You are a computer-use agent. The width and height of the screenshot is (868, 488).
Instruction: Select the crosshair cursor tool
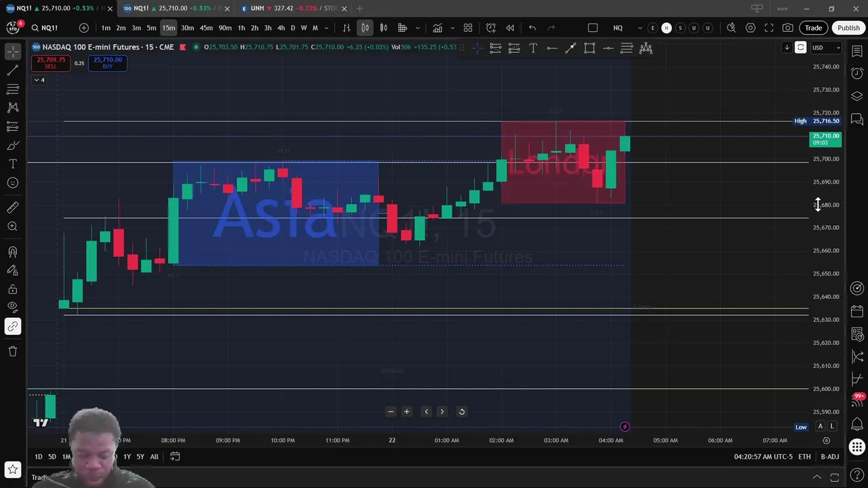coord(12,52)
